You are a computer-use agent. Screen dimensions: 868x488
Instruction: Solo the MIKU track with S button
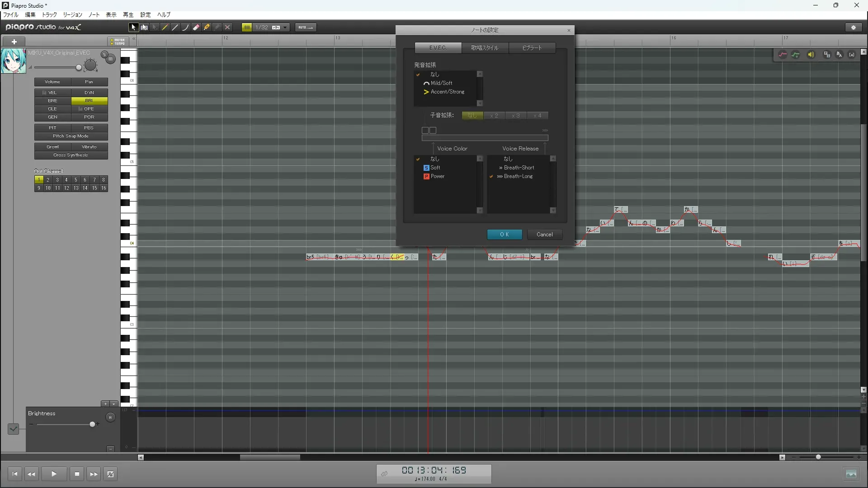pos(104,55)
